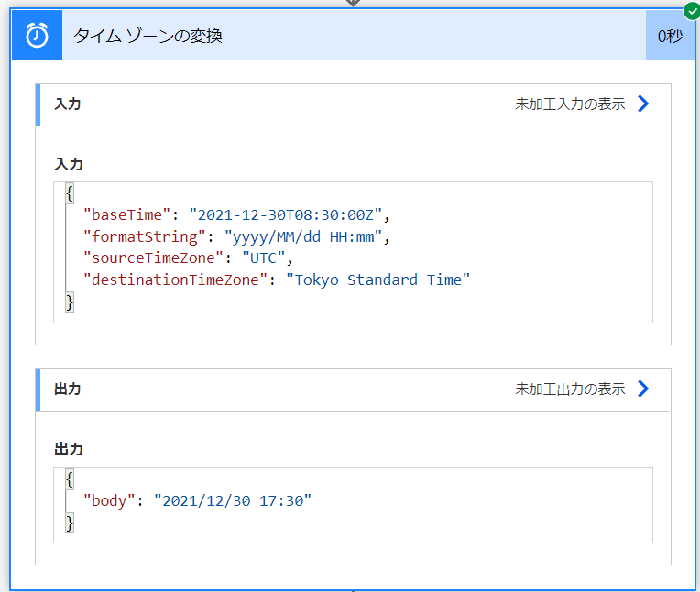Click the formatString value yyyy/MM/dd HH:mm
The width and height of the screenshot is (700, 592).
303,237
